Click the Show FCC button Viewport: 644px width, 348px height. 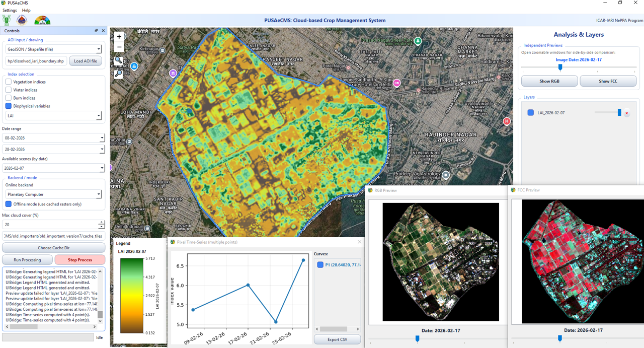[x=608, y=81]
